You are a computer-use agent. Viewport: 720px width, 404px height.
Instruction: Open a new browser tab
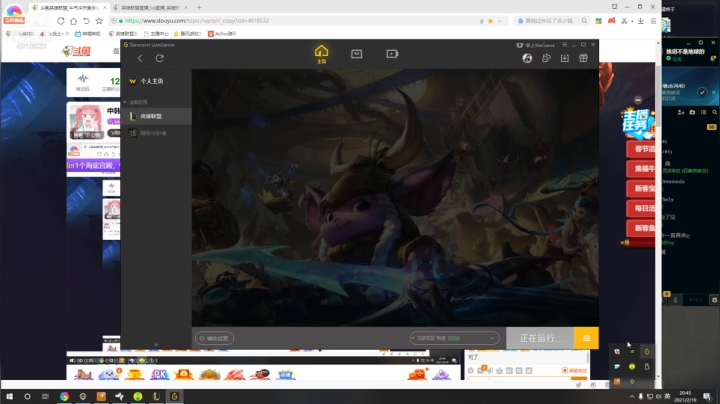[199, 8]
